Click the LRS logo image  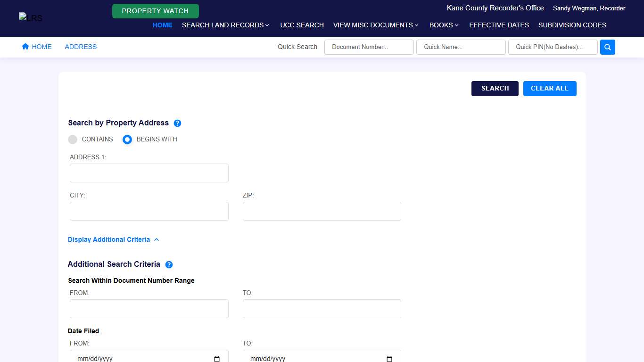31,18
